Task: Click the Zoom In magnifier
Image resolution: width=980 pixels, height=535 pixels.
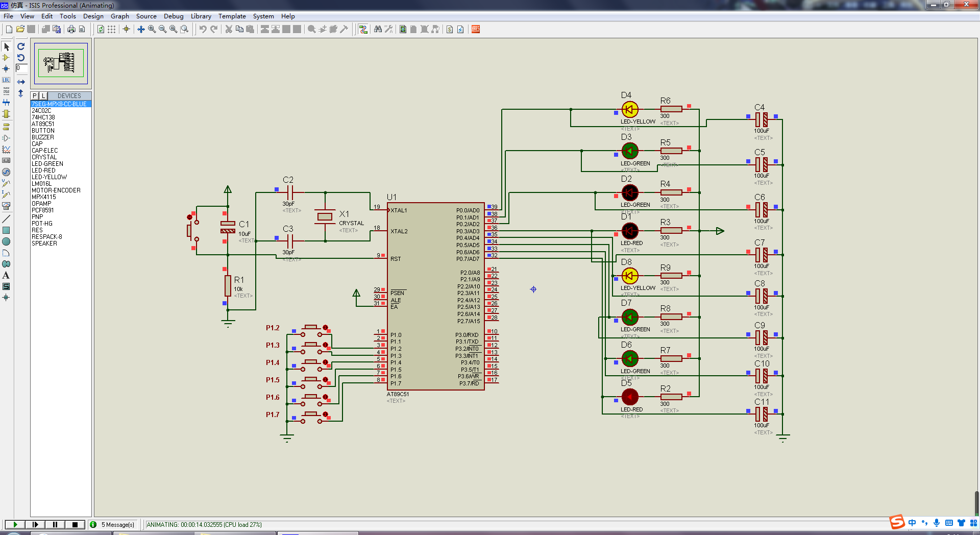Action: point(152,29)
